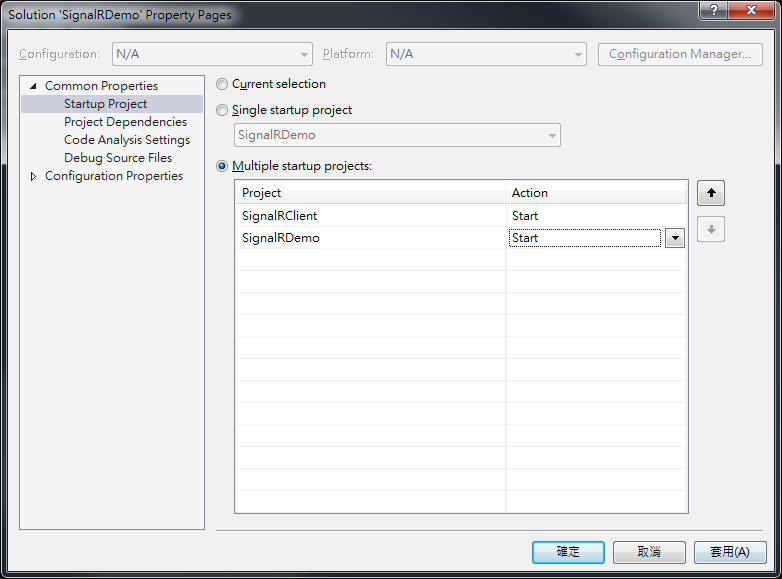Click the Action column header
The height and width of the screenshot is (579, 782).
[596, 193]
